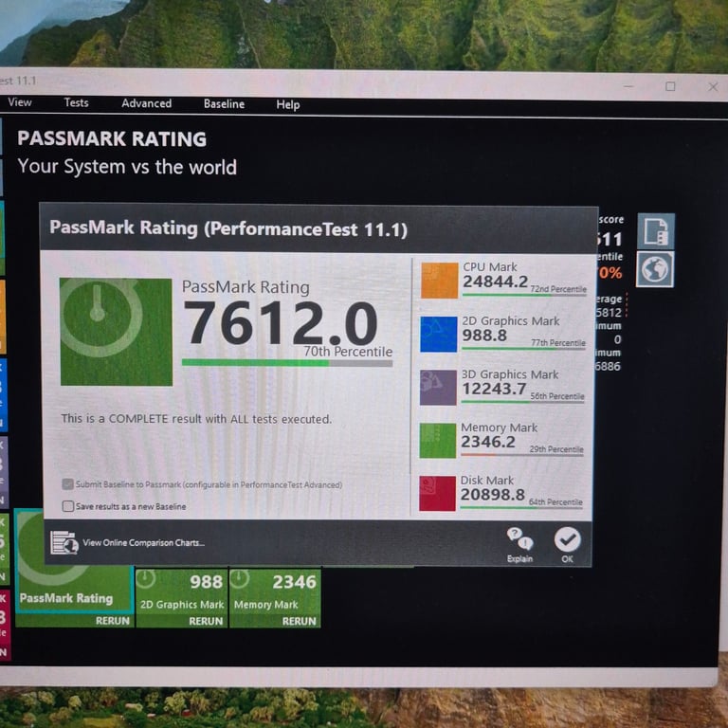Click the Memory Mark percentile bar
This screenshot has width=728, height=728.
522,455
